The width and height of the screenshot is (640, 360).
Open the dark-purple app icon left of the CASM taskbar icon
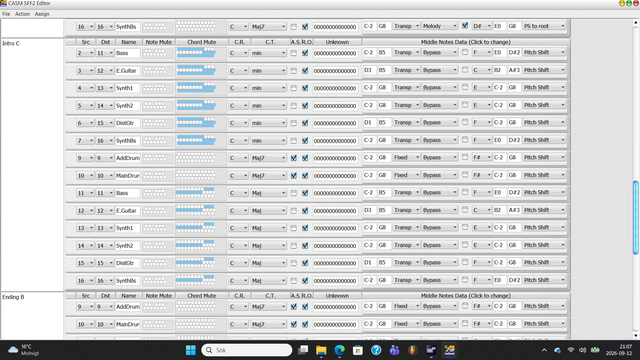coord(431,350)
